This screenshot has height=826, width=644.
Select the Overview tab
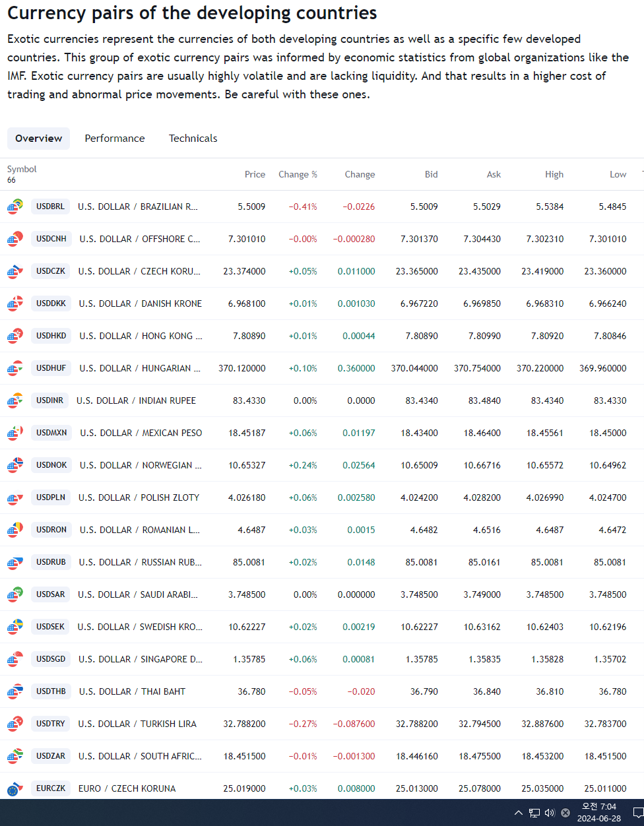tap(38, 139)
